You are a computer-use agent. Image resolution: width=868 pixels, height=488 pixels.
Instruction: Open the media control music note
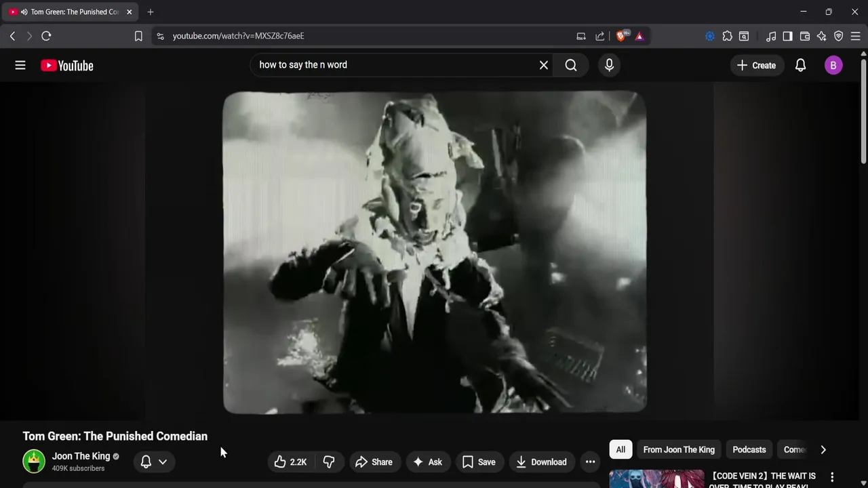click(771, 36)
